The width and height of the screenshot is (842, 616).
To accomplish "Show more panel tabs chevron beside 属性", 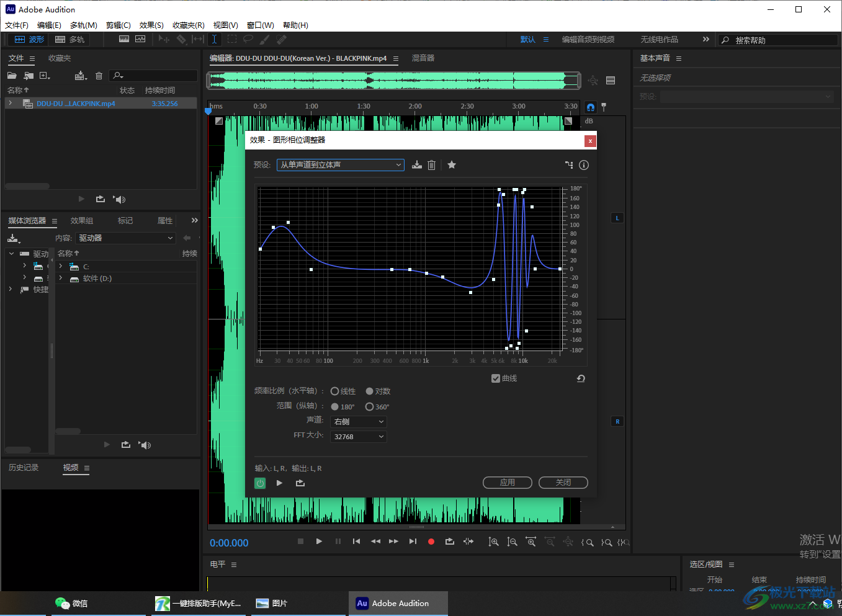I will click(195, 220).
